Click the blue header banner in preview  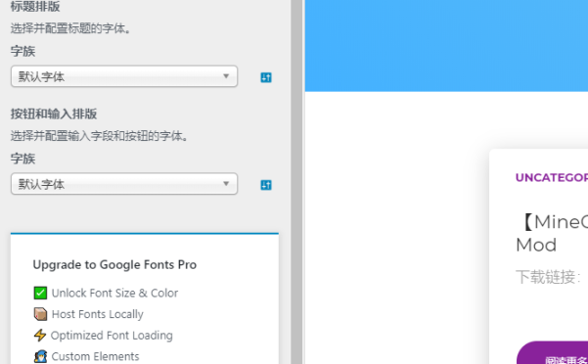click(x=446, y=46)
